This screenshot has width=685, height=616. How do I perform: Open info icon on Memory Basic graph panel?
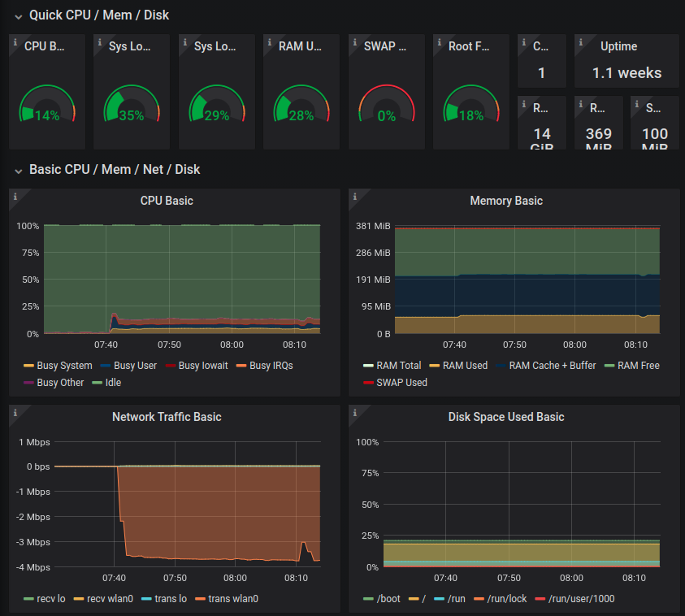(355, 197)
